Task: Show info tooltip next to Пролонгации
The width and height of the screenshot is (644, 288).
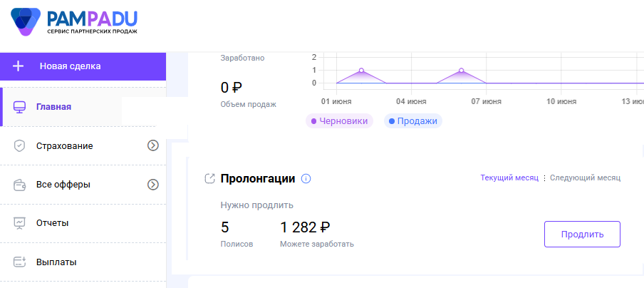Action: pyautogui.click(x=306, y=178)
